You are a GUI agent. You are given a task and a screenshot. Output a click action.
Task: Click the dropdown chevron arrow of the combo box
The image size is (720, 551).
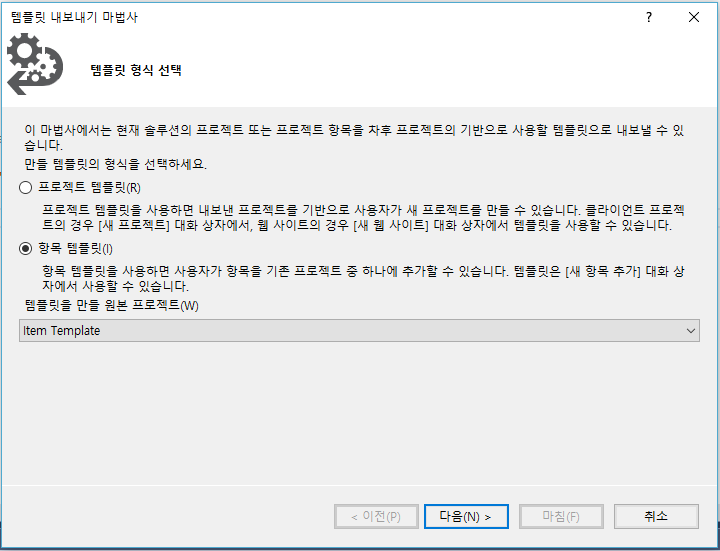(690, 331)
